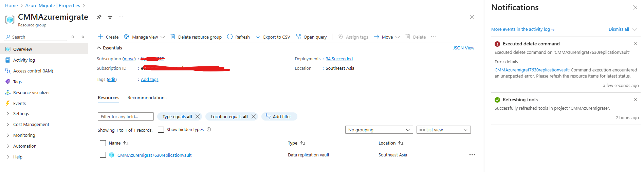Image resolution: width=644 pixels, height=172 pixels.
Task: Open more options ellipsis beside title
Action: 121,17
